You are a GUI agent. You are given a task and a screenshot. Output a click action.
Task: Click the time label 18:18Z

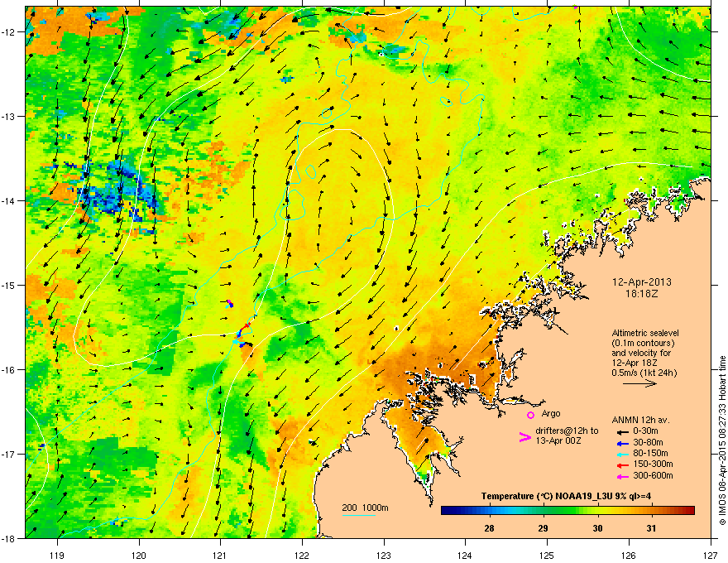[x=642, y=294]
